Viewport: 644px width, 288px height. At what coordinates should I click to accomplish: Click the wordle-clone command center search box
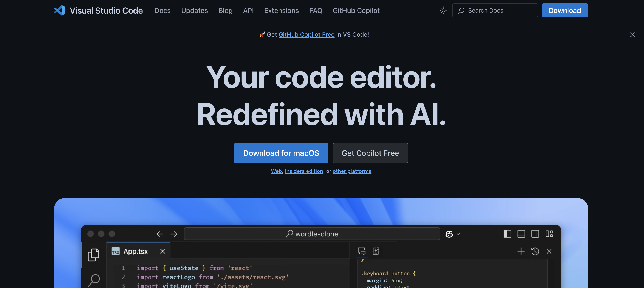[312, 234]
